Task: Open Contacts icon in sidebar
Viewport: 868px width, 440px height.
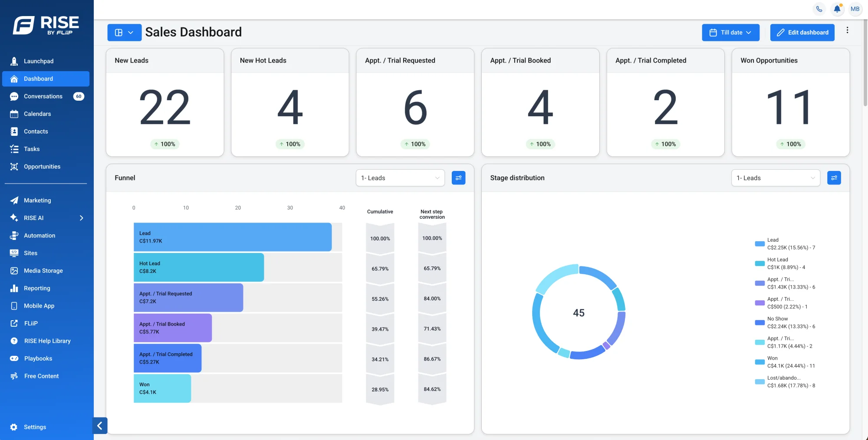Action: coord(14,131)
